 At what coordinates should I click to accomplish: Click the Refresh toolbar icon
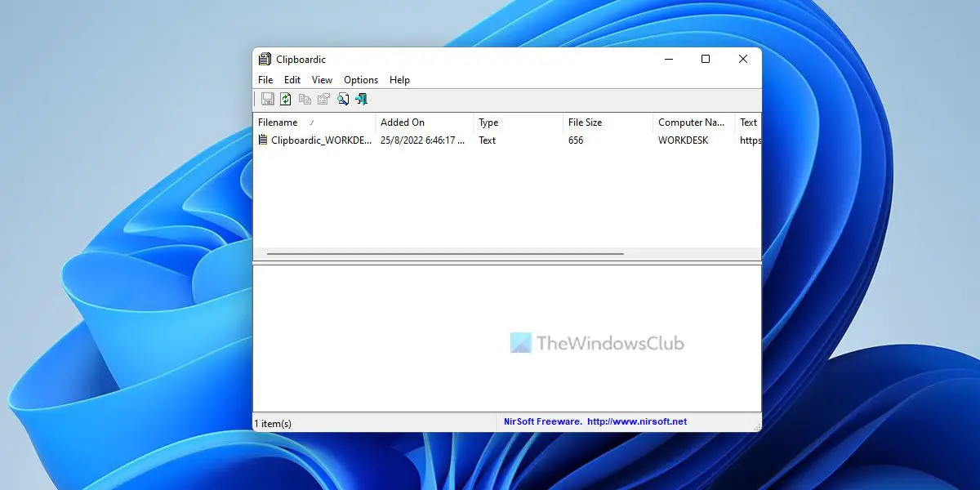(x=286, y=99)
